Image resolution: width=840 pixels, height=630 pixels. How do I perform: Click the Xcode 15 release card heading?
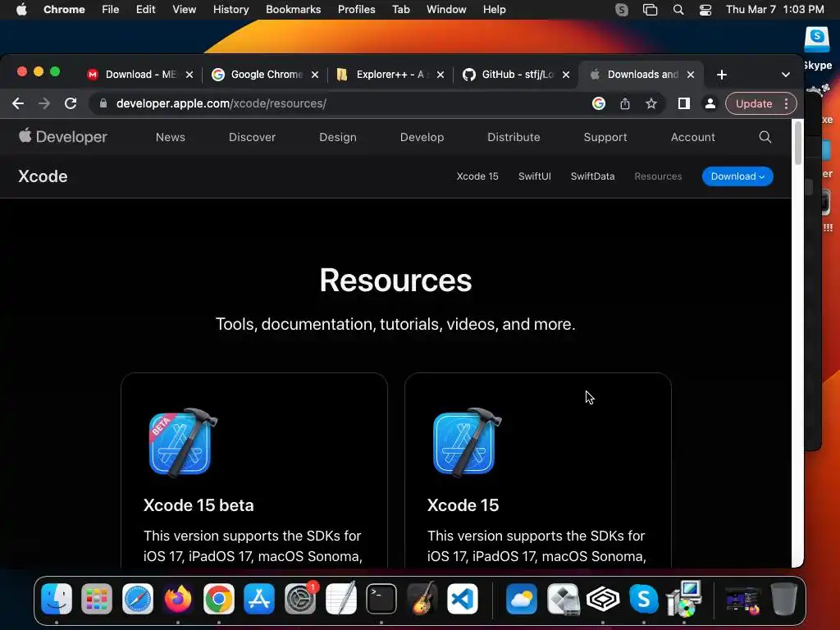(463, 505)
